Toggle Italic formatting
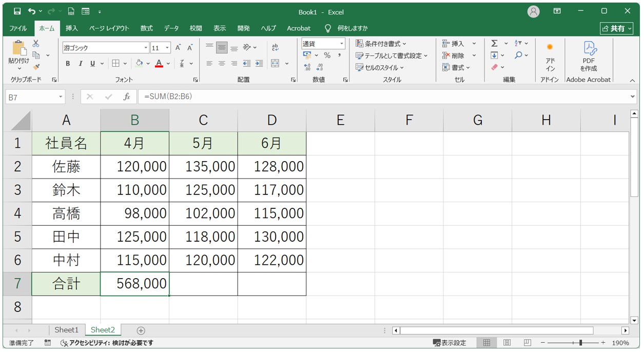Screen dimensions: 644x352 point(80,64)
